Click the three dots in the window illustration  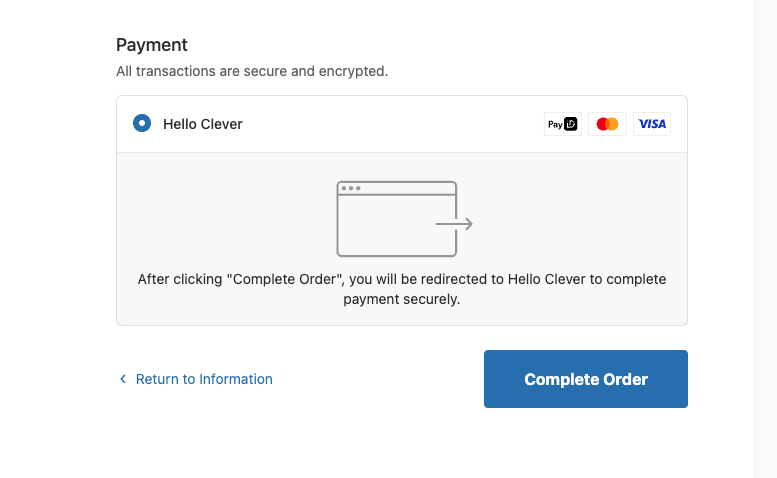(x=350, y=188)
